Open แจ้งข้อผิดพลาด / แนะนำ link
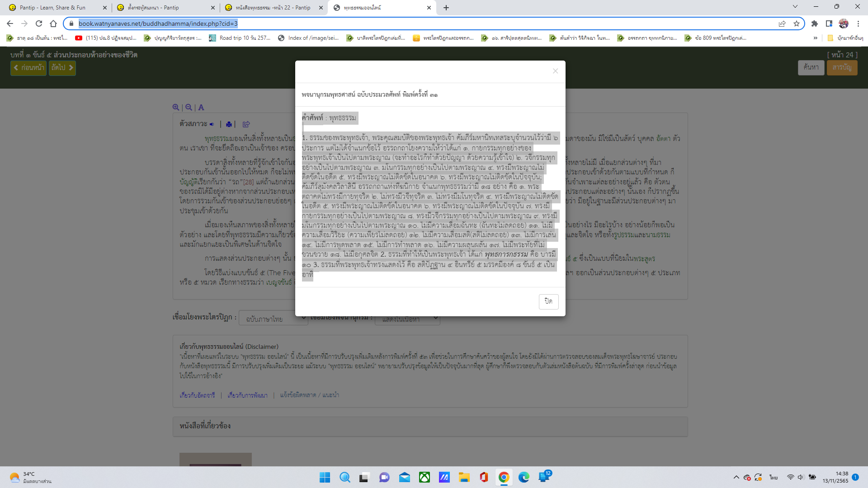868x488 pixels. tap(309, 395)
